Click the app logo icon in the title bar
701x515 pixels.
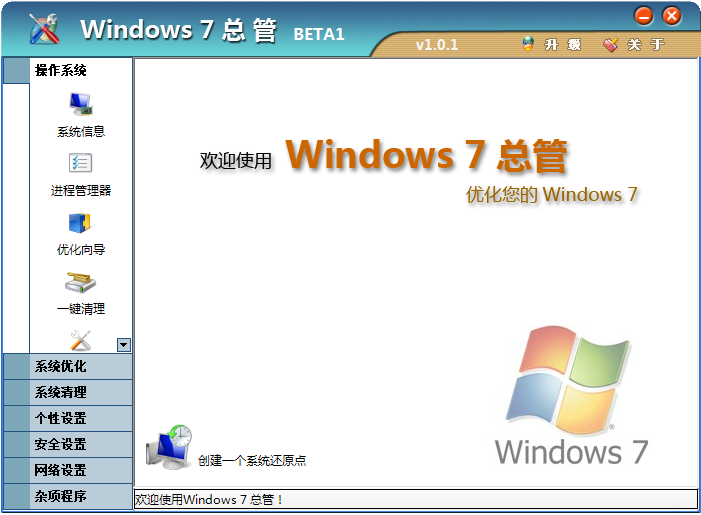pos(44,29)
